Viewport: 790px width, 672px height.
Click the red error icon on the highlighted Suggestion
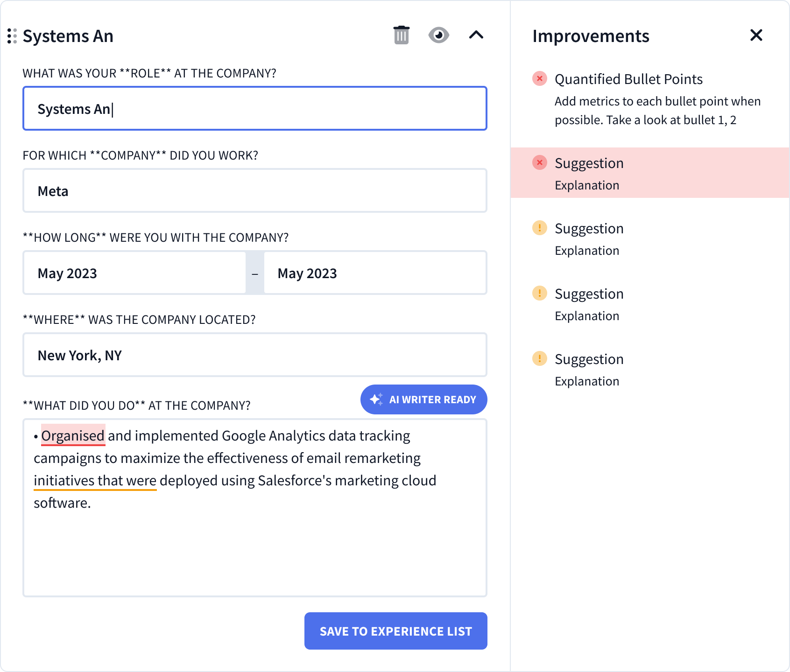(x=539, y=163)
